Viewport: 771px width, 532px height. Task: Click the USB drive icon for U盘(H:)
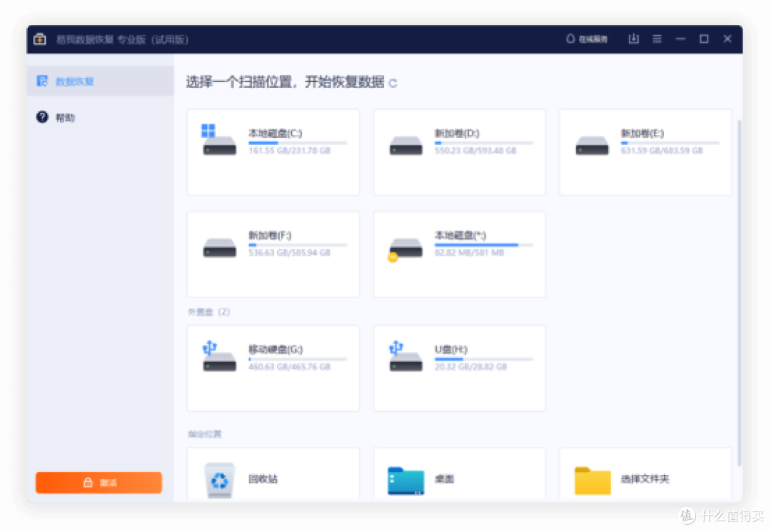pos(405,356)
